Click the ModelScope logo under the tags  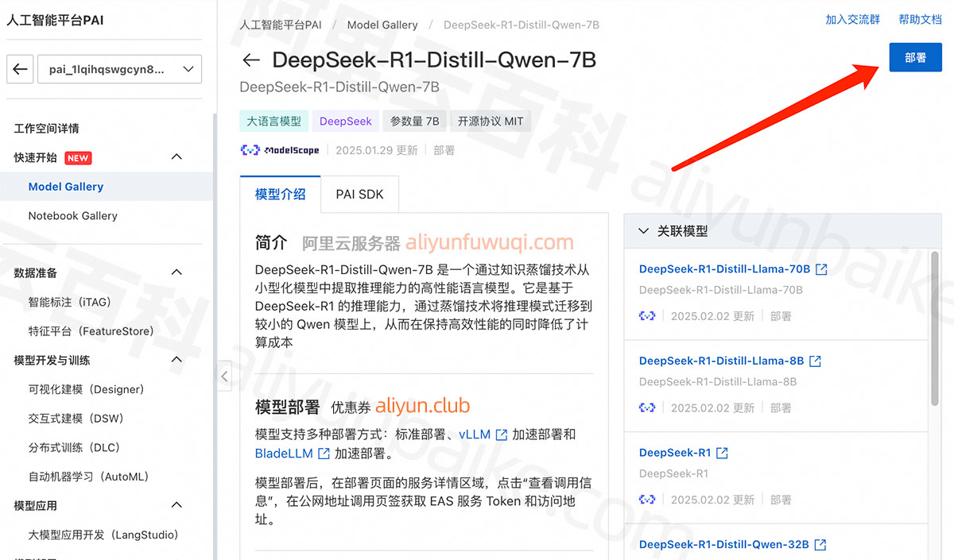pyautogui.click(x=280, y=150)
